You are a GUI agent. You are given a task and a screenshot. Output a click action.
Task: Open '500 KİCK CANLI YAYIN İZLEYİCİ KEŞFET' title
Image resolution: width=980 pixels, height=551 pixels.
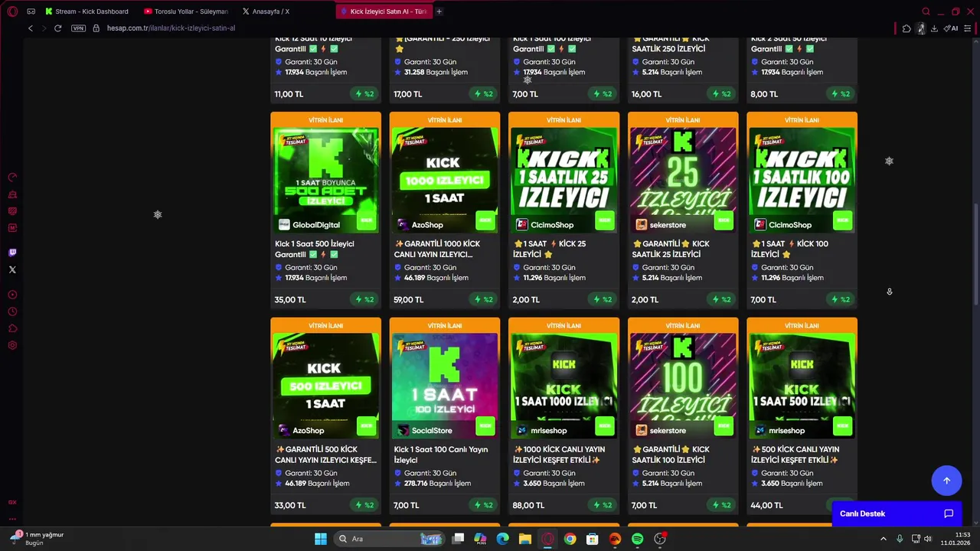coord(795,455)
